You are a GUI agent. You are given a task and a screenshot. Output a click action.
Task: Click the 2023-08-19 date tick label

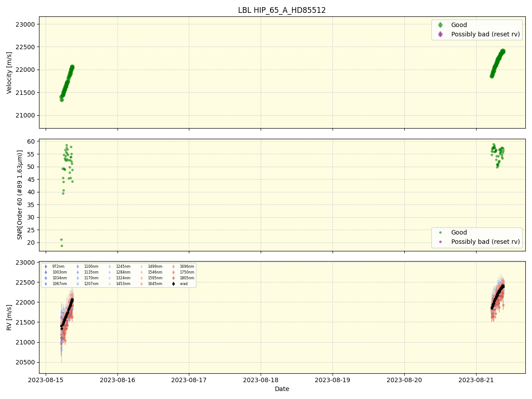coord(332,380)
